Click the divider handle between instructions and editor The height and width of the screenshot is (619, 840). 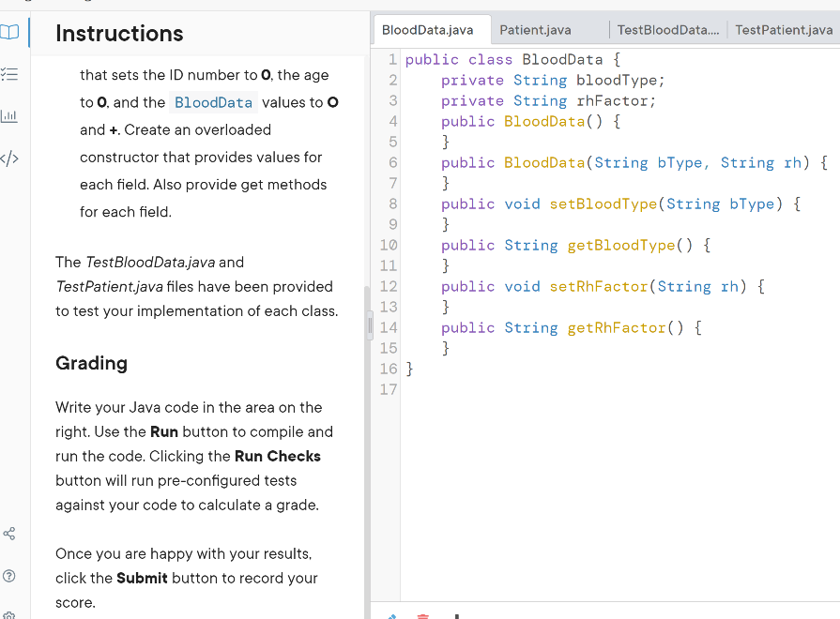point(370,326)
